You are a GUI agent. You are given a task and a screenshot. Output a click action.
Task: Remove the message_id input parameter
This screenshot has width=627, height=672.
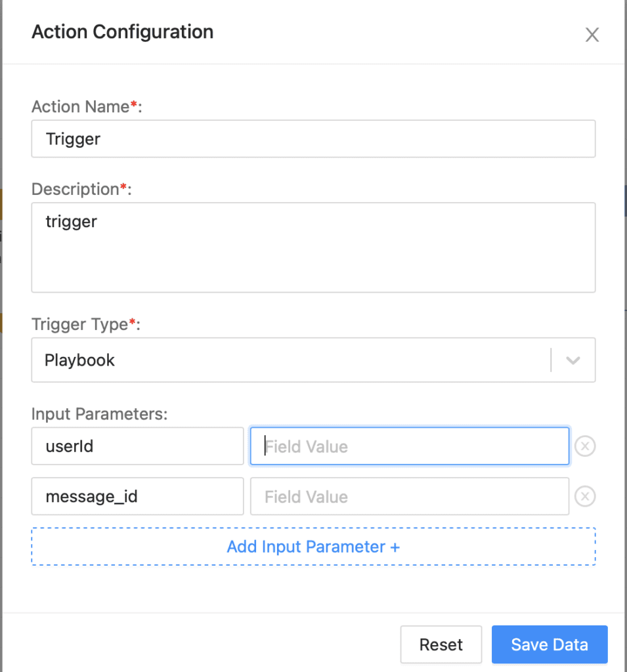(584, 496)
